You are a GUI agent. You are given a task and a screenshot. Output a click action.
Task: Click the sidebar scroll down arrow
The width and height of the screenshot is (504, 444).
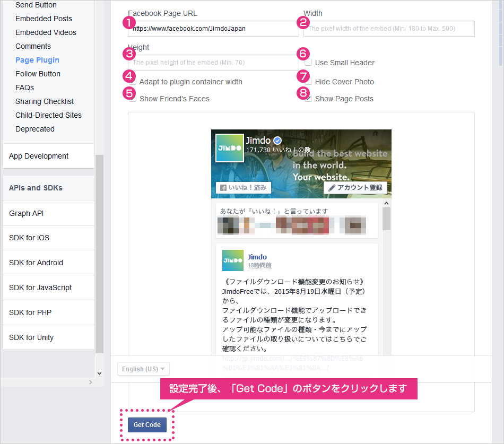pyautogui.click(x=99, y=373)
